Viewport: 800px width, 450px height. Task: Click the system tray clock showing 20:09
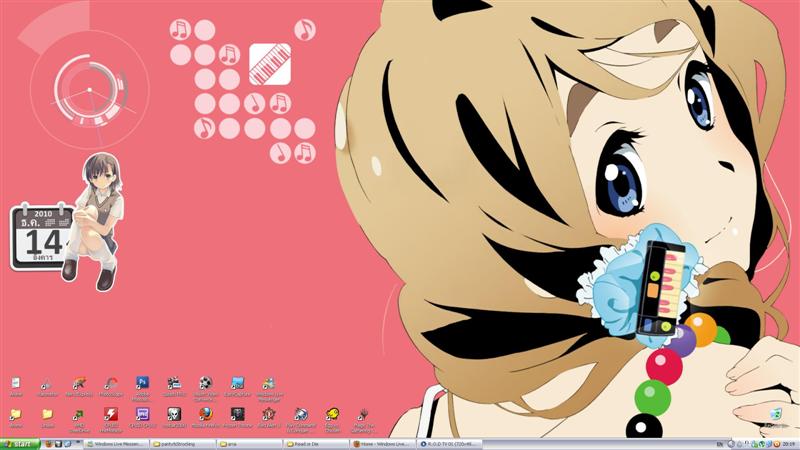point(790,444)
